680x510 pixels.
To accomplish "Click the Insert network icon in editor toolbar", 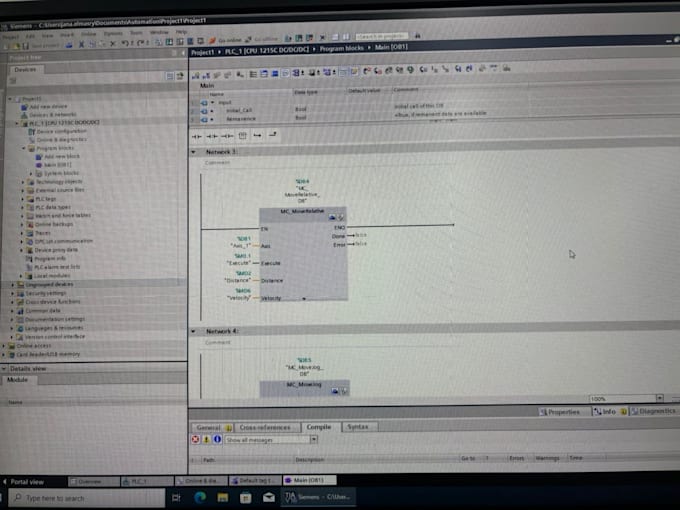I will 196,76.
